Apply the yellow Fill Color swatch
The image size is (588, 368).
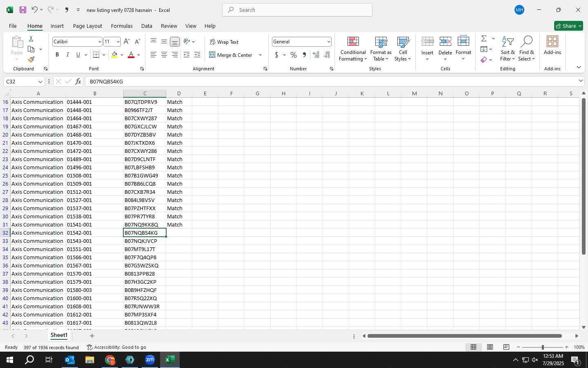114,55
